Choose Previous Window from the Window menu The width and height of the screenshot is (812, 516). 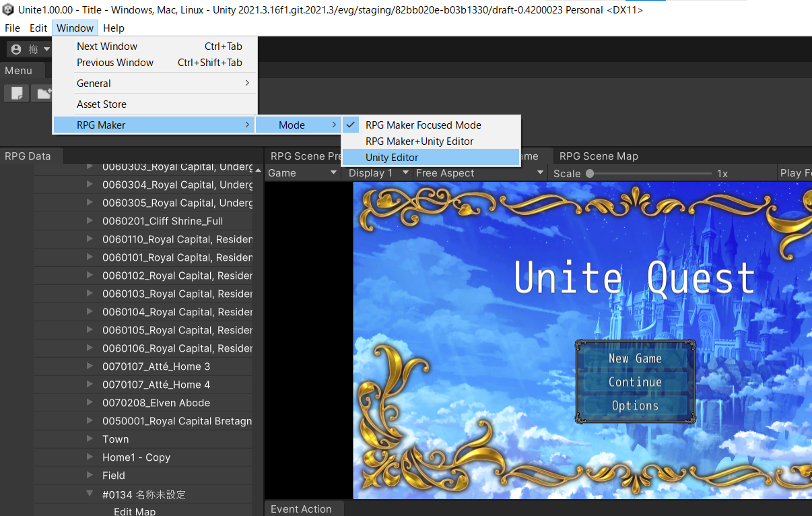(154, 63)
